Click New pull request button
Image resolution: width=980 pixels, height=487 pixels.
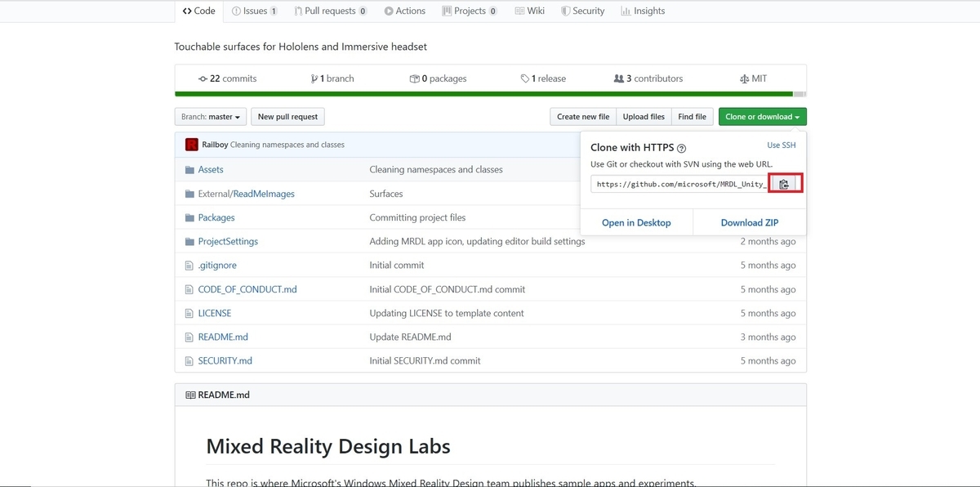[x=287, y=117]
